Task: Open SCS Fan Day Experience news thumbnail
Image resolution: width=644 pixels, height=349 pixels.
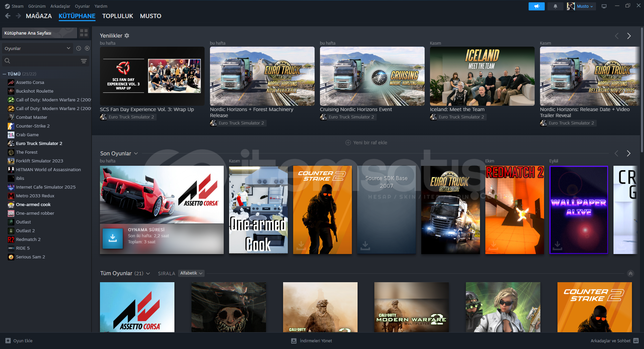Action: pos(152,76)
